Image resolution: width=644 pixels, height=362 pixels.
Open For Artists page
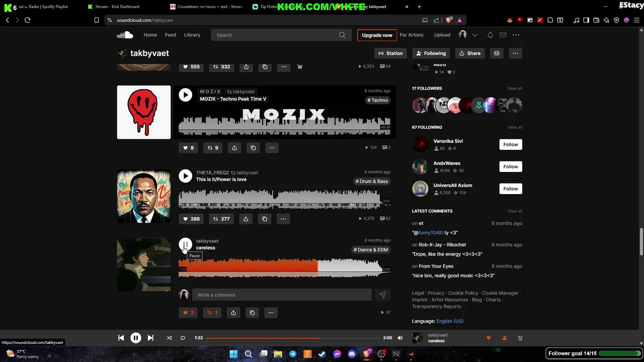tap(412, 35)
